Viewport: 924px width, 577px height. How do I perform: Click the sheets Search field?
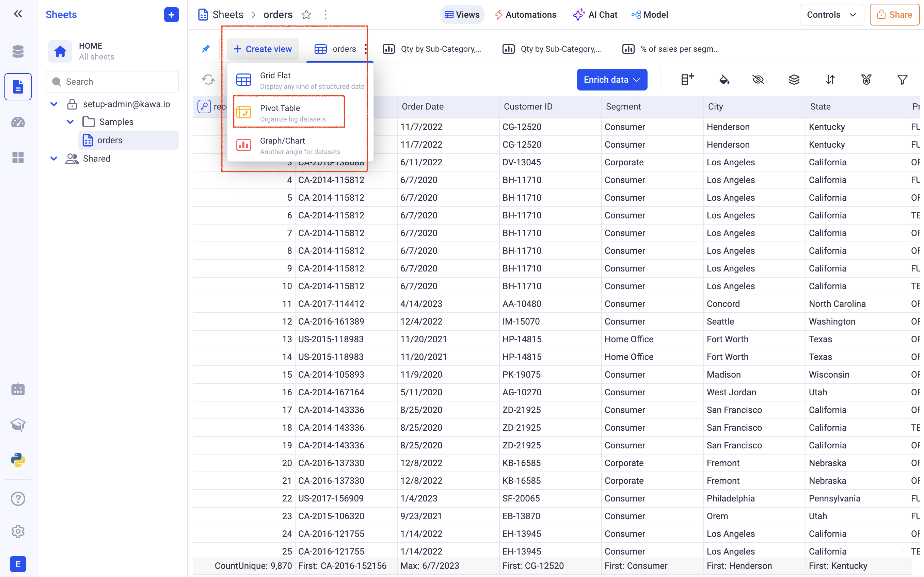(112, 82)
